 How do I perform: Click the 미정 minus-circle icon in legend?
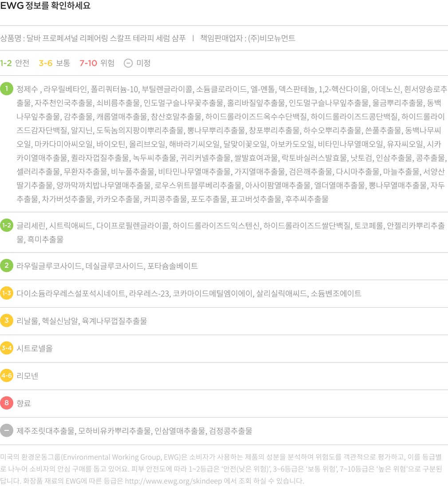[128, 63]
